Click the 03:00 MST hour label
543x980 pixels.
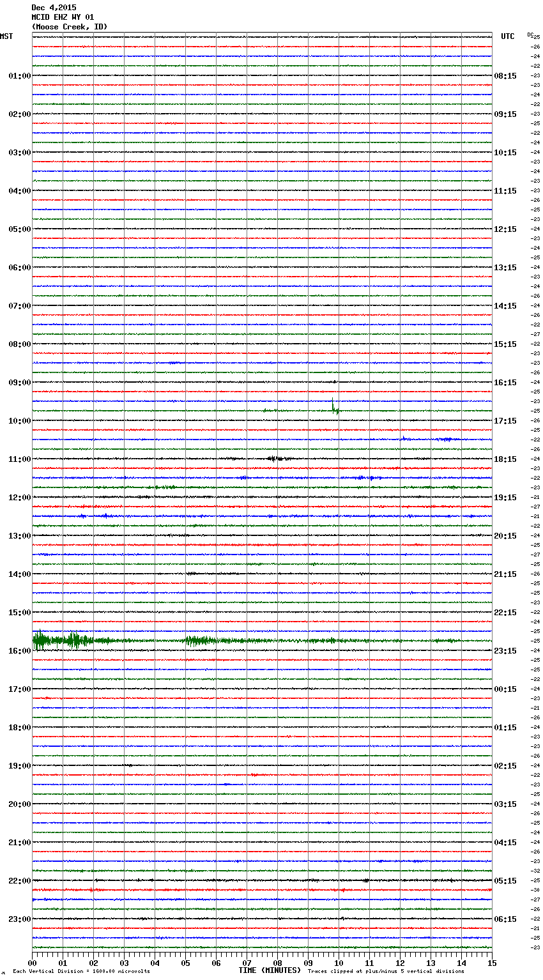(20, 153)
